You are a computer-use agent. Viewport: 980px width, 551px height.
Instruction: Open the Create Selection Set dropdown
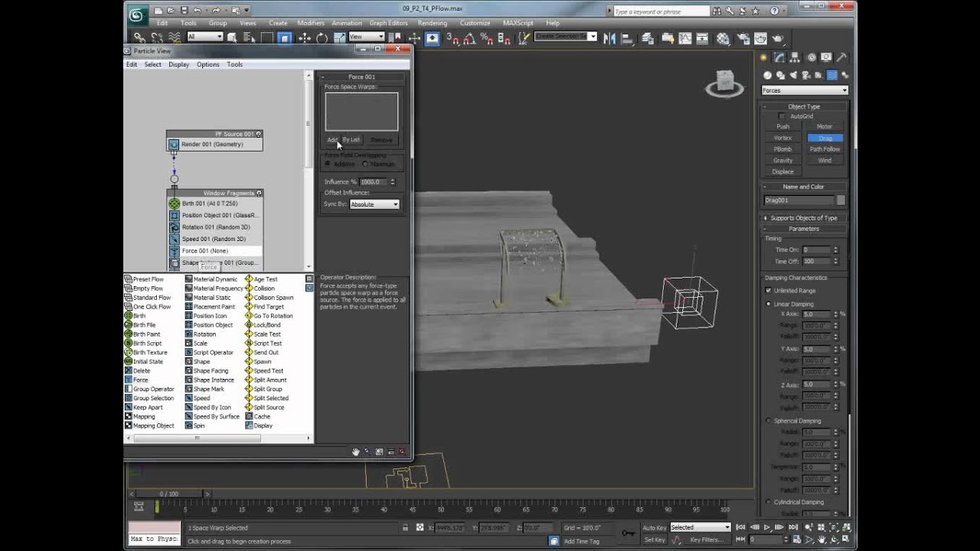coord(566,36)
